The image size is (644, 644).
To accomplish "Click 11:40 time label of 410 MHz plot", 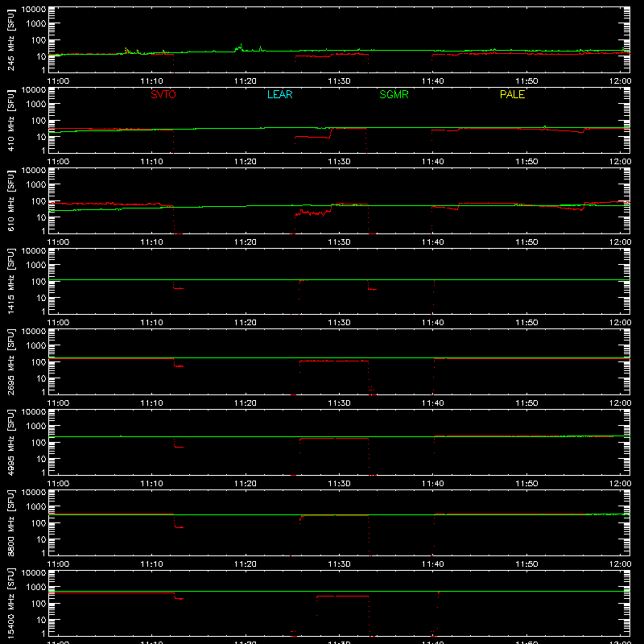I will click(432, 162).
